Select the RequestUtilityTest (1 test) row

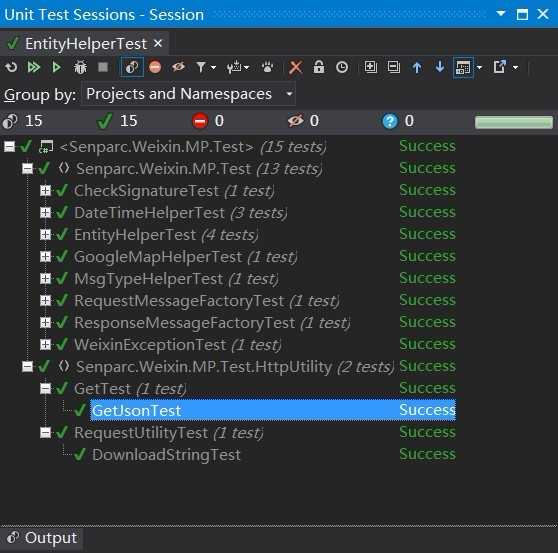coord(169,433)
